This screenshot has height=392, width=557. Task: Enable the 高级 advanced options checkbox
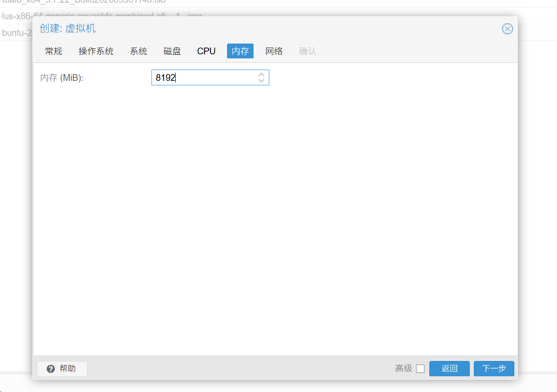coord(420,369)
